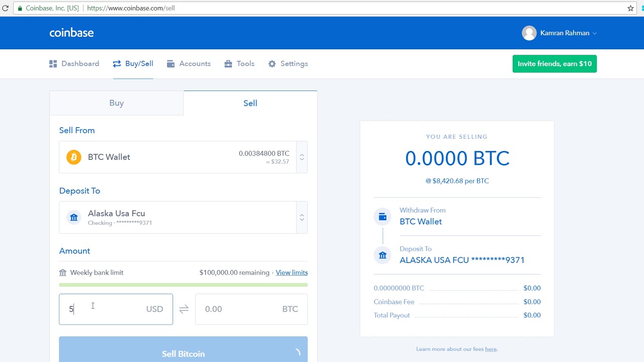Click the BTC amount input field
This screenshot has height=362, width=644.
point(251,309)
